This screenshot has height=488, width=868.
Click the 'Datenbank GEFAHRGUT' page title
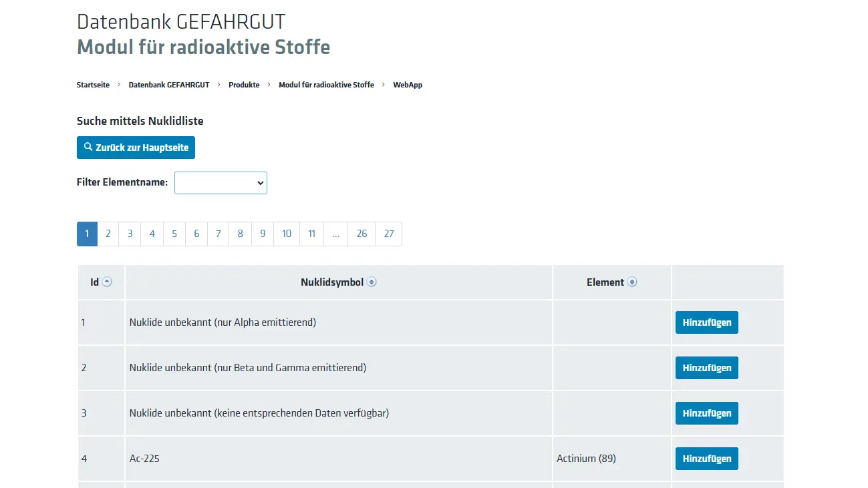(182, 21)
